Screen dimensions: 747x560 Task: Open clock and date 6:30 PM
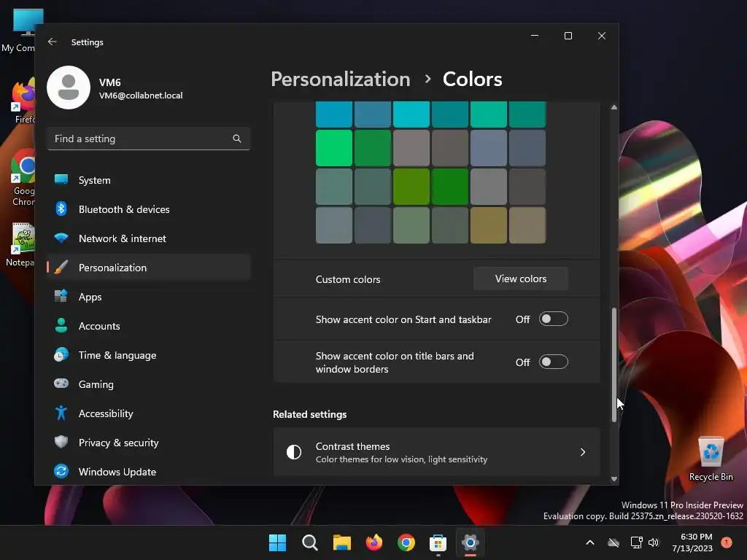point(692,542)
